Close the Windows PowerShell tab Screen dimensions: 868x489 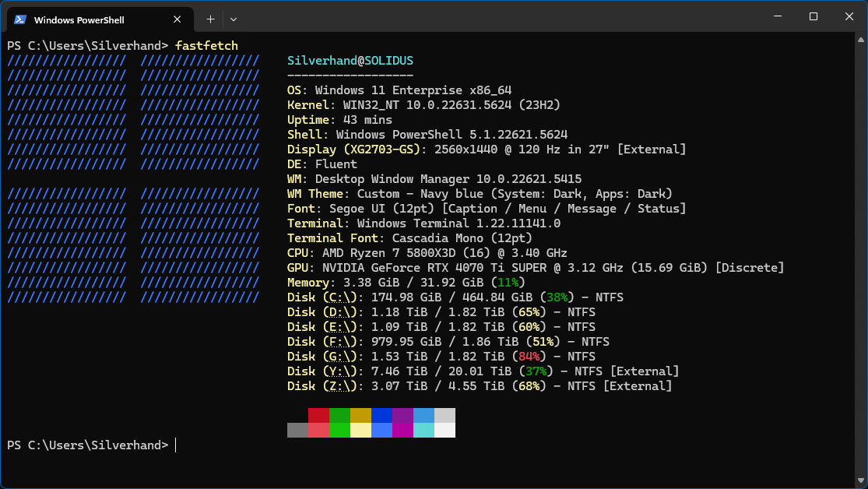pyautogui.click(x=177, y=19)
